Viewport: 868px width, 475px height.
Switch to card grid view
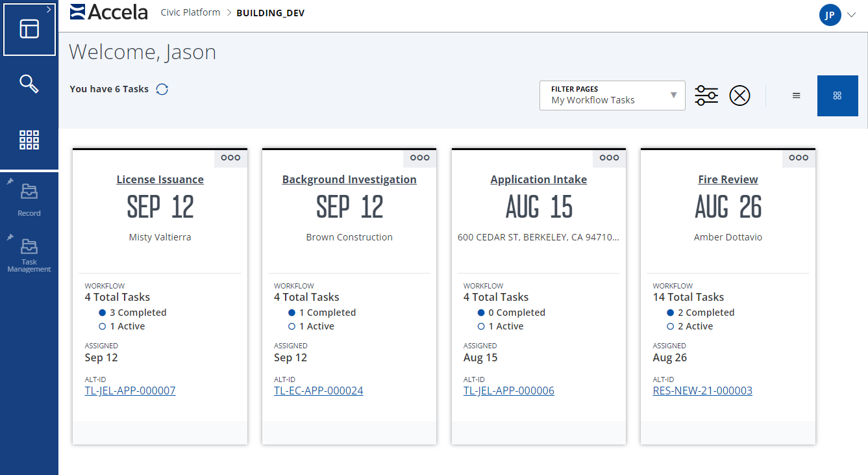[x=837, y=96]
